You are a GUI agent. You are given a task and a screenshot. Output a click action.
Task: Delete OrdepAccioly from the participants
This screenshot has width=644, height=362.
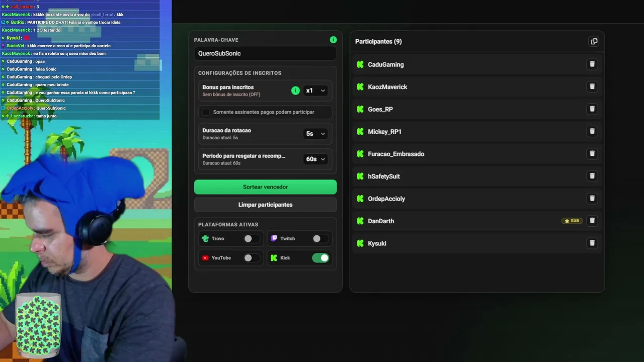[592, 199]
